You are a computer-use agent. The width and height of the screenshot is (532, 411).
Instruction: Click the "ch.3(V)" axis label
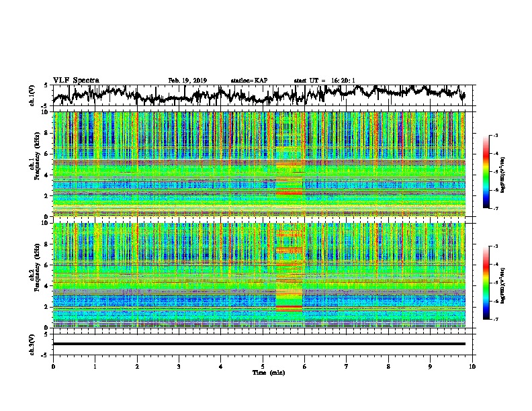tap(32, 345)
